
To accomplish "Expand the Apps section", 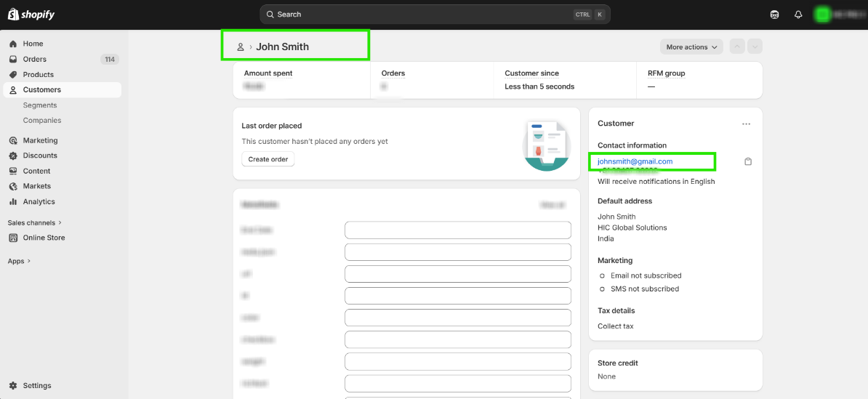I will [19, 261].
